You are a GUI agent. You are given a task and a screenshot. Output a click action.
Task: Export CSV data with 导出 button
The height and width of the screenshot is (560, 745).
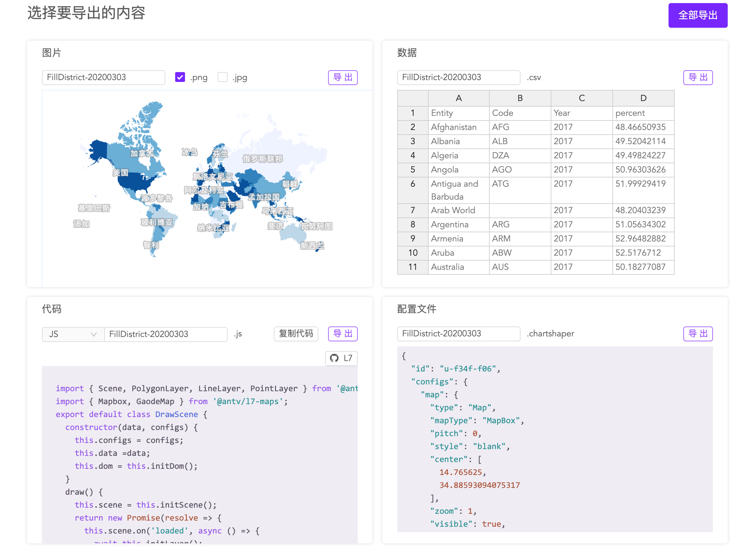tap(698, 77)
